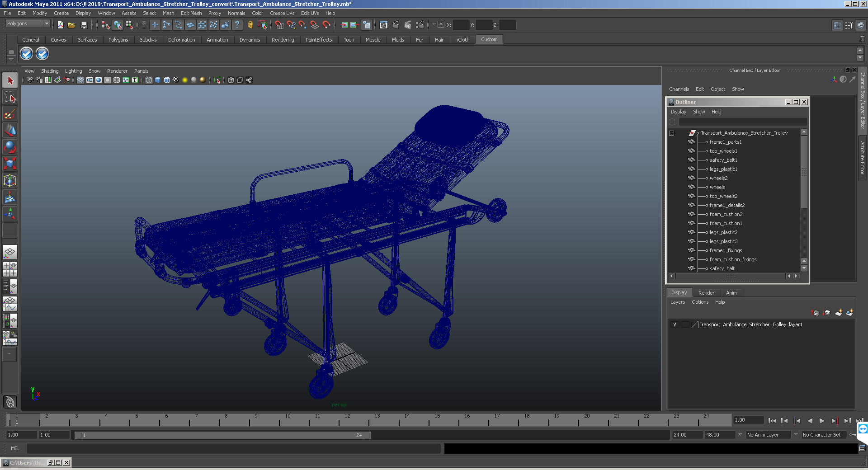Screen dimensions: 868x470
Task: Toggle select by hierarchy mode icon
Action: 106,25
